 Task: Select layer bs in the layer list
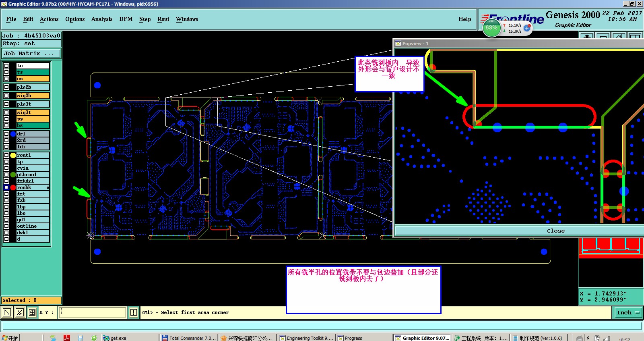click(33, 125)
